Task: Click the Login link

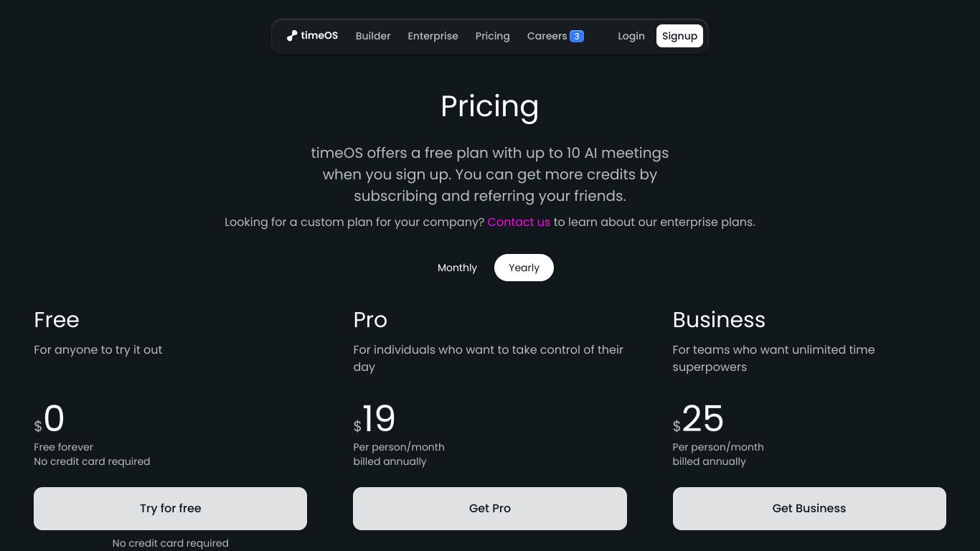Action: click(631, 36)
